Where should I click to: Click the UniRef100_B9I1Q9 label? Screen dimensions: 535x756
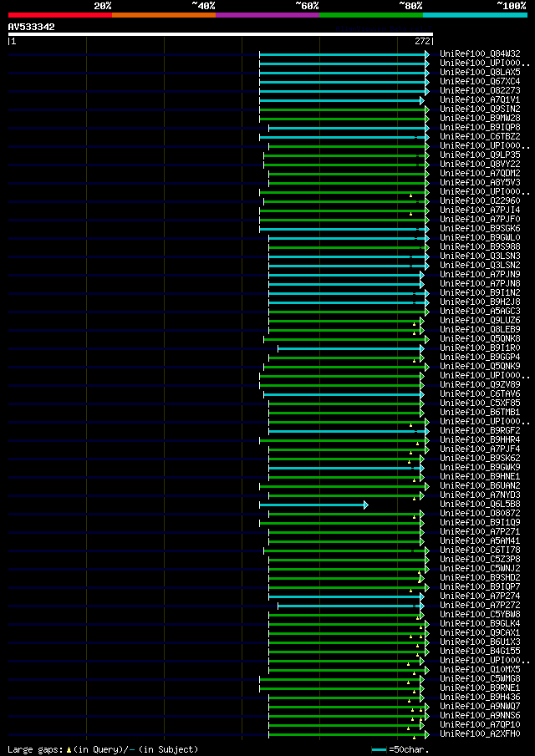pos(480,523)
